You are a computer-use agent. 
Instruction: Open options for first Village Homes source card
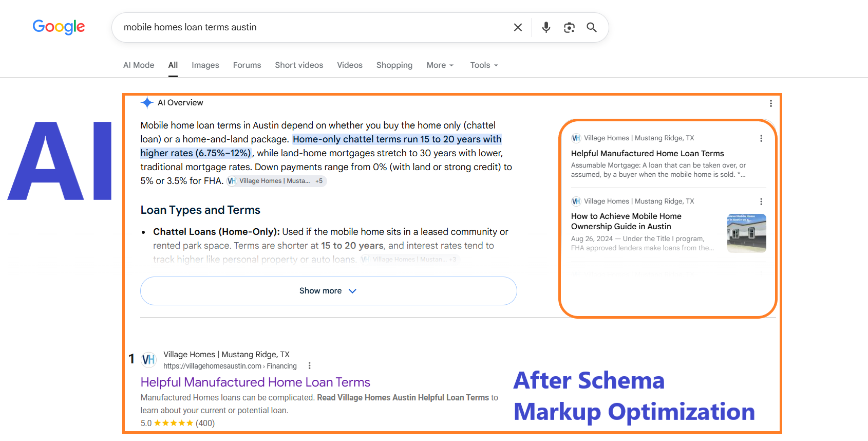761,138
